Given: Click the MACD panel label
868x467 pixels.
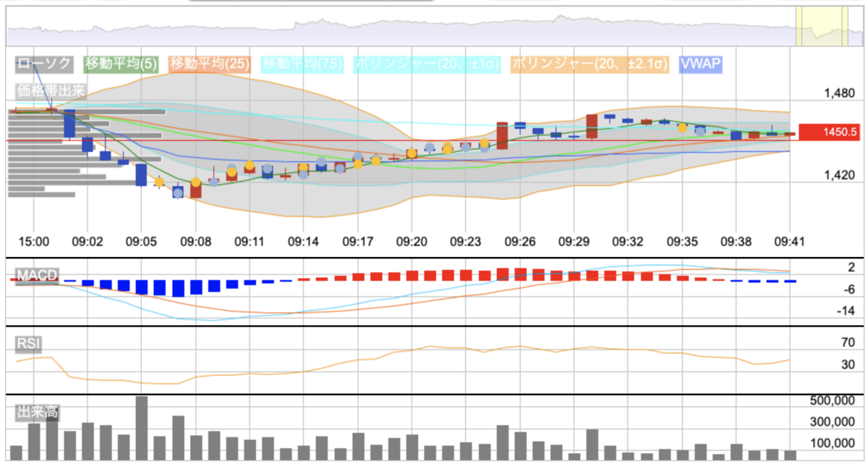Looking at the screenshot, I should (x=37, y=275).
